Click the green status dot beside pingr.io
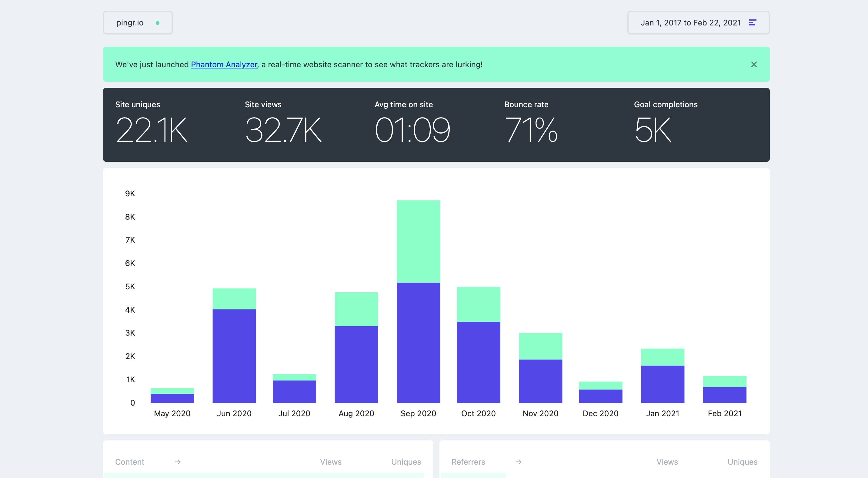The width and height of the screenshot is (868, 478). [x=157, y=23]
